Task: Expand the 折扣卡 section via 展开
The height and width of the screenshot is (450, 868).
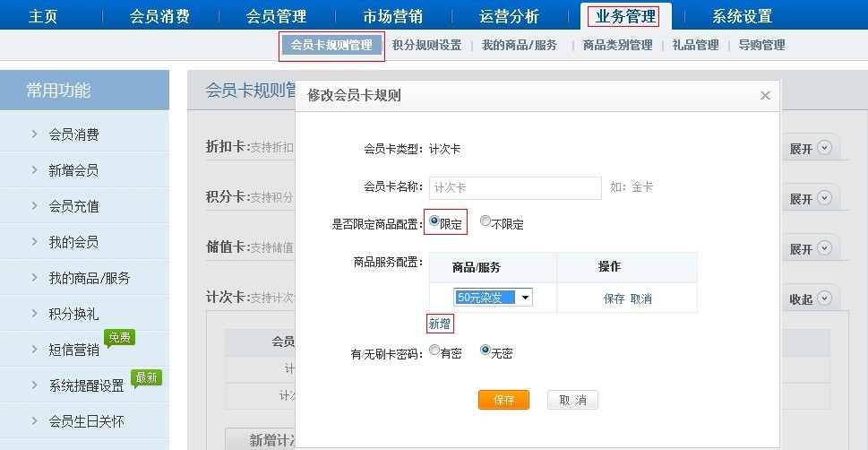Action: click(810, 149)
